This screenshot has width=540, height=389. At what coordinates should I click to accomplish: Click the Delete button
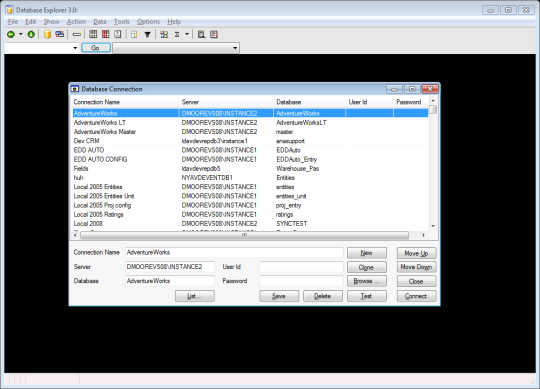[x=323, y=296]
